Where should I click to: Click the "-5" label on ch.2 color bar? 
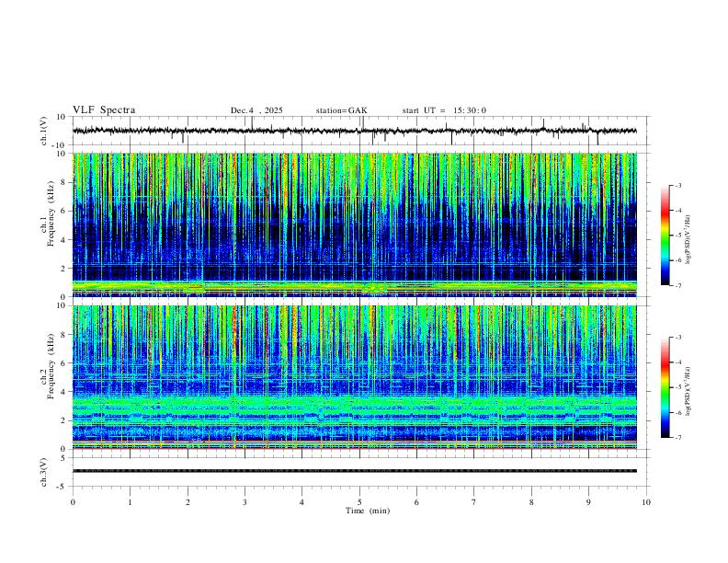pyautogui.click(x=677, y=387)
